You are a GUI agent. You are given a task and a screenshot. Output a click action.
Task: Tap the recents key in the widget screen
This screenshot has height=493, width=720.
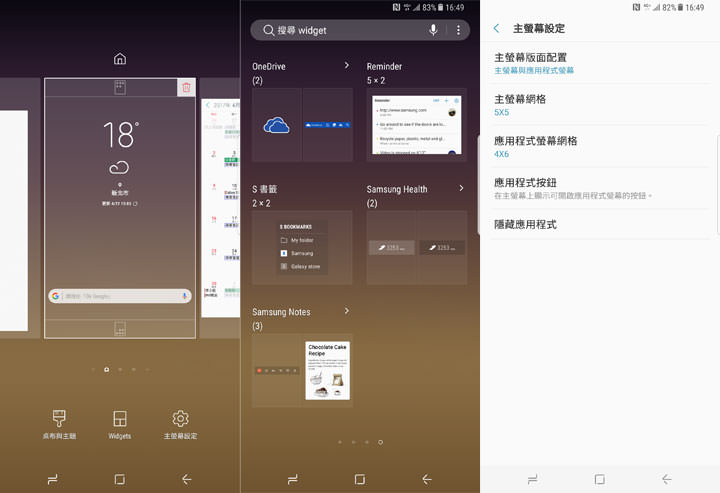[292, 479]
